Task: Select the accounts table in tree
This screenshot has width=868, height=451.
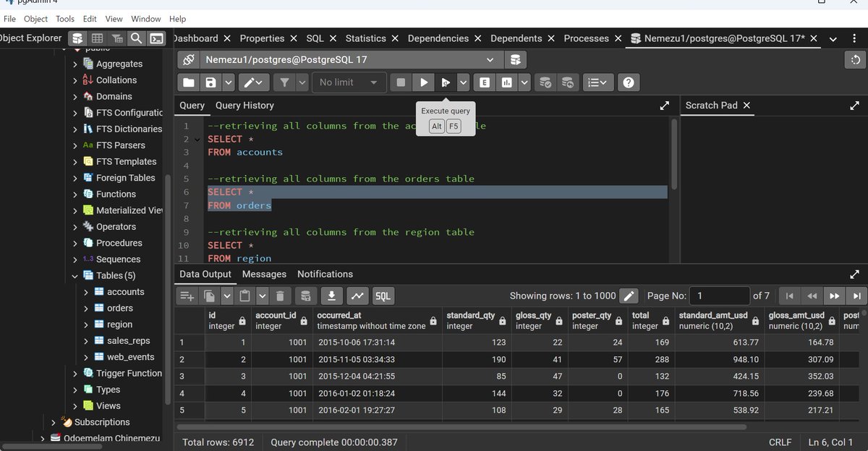Action: (125, 292)
